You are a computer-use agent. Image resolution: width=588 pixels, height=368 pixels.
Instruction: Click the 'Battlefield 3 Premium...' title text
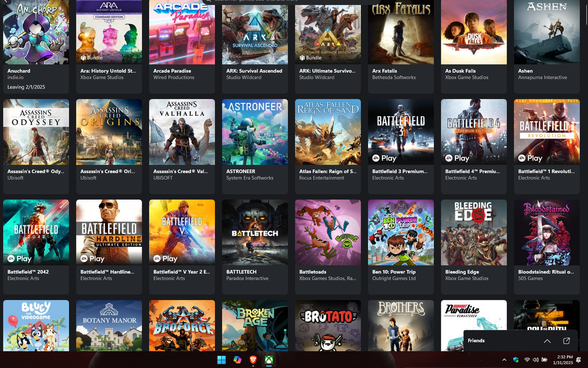(400, 172)
